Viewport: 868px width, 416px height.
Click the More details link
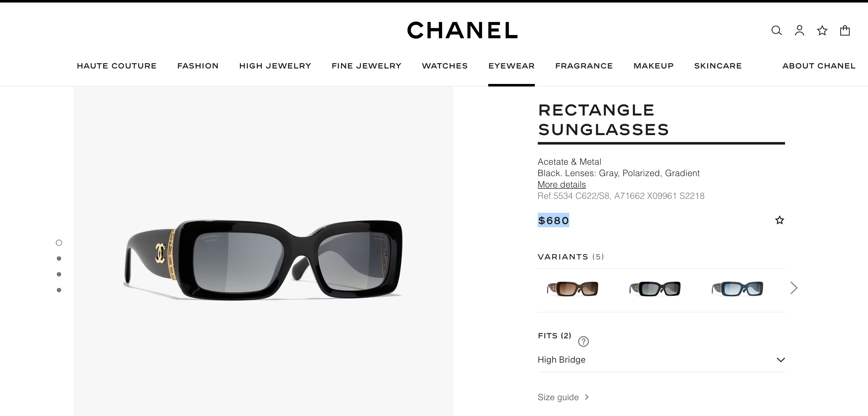tap(561, 184)
